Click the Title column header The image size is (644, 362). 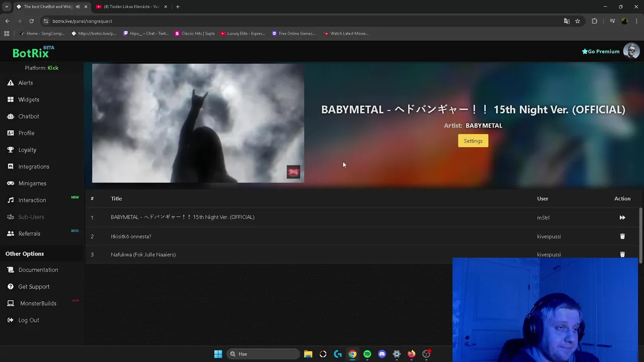point(116,199)
